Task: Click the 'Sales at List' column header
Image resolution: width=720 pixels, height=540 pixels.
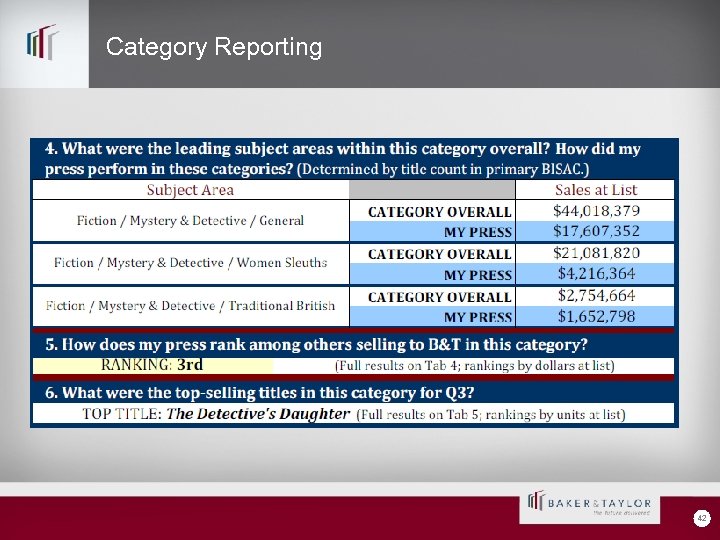Action: click(x=595, y=190)
